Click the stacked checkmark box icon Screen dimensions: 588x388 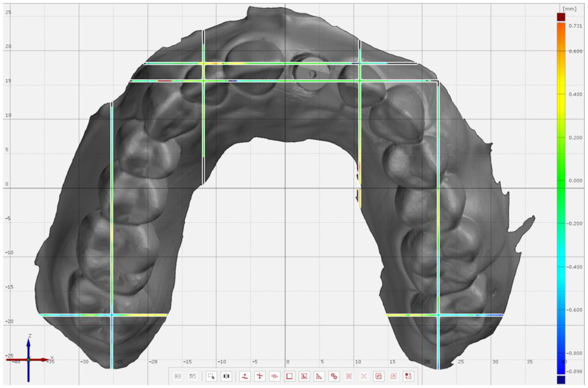point(378,376)
